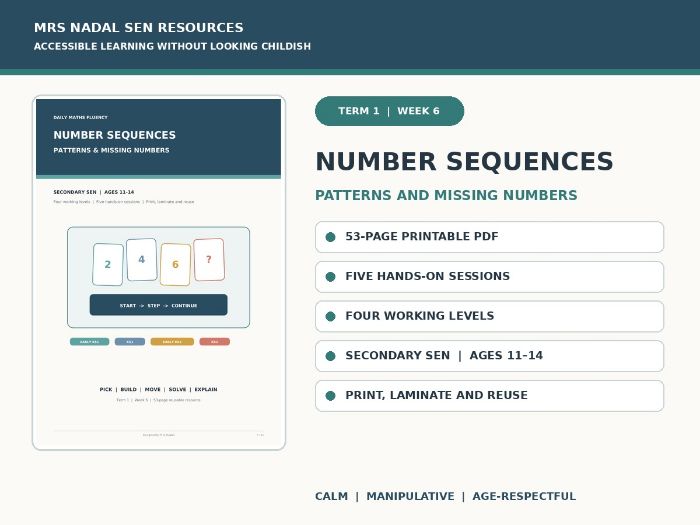Click the Term 1 | Week 6 pill badge
700x525 pixels.
pos(389,111)
